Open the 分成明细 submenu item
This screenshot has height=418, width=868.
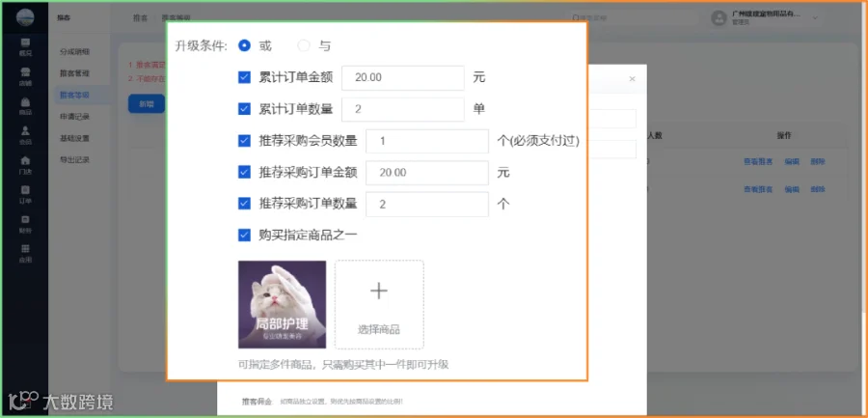(x=74, y=52)
